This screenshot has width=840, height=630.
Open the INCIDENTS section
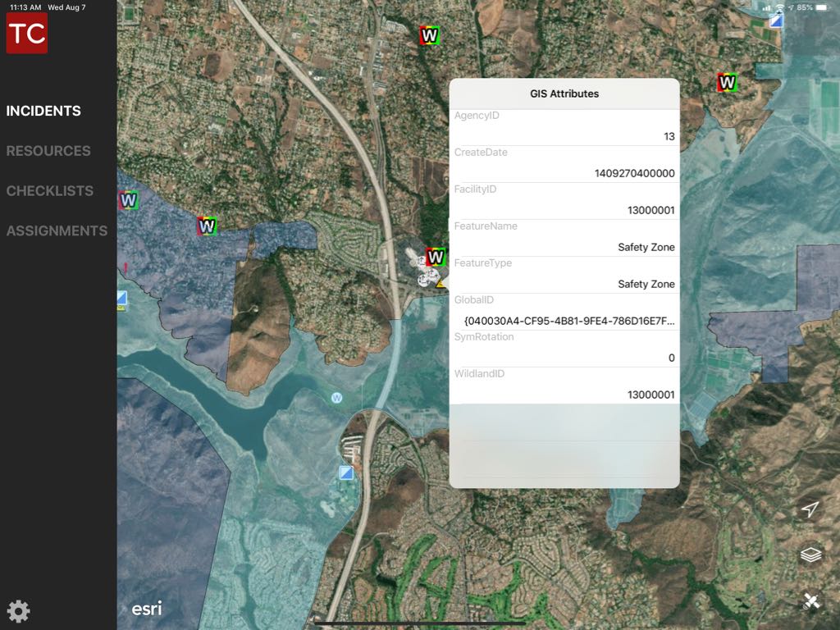tap(43, 111)
